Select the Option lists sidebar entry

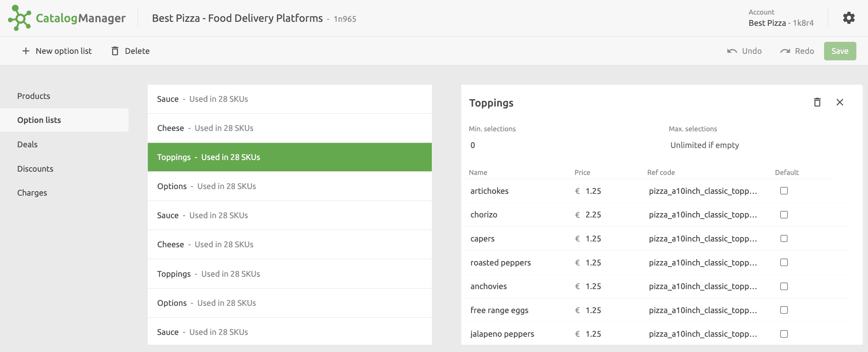click(x=39, y=120)
